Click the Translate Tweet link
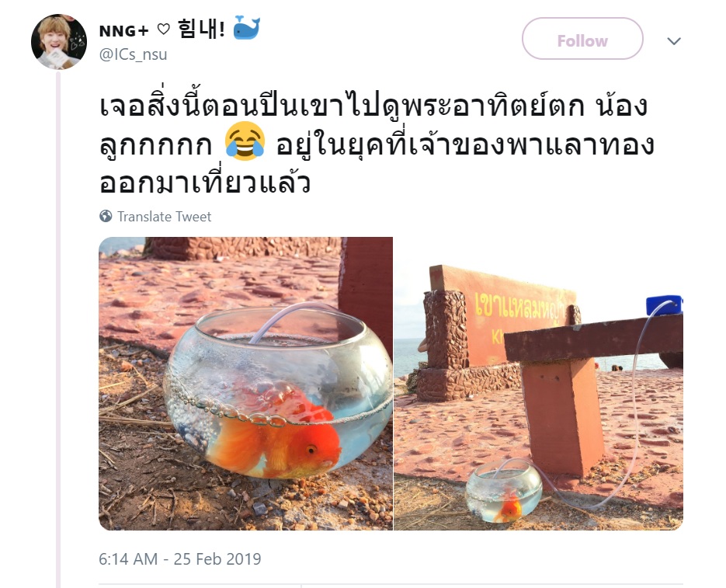Screen dimensions: 726x588 (164, 217)
